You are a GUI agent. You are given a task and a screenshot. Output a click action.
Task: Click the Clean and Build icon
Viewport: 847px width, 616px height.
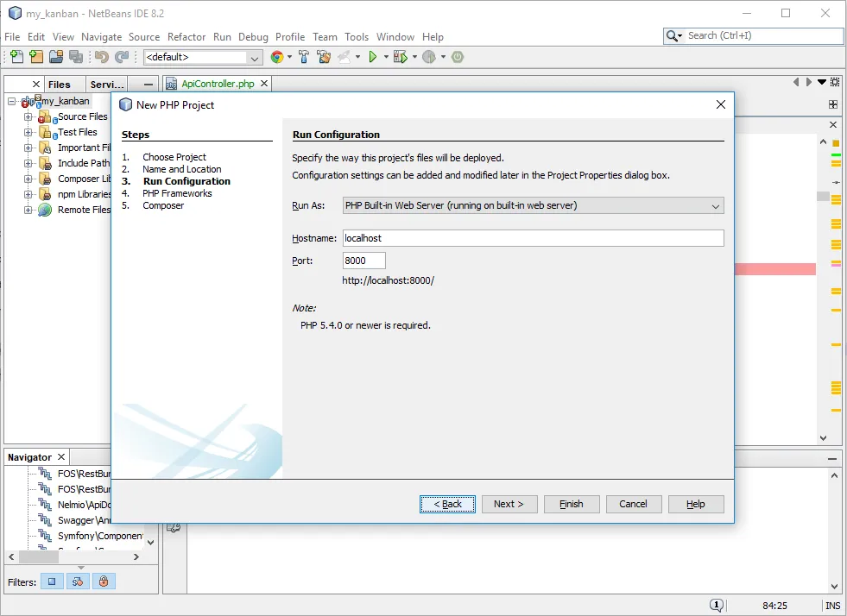coord(324,57)
